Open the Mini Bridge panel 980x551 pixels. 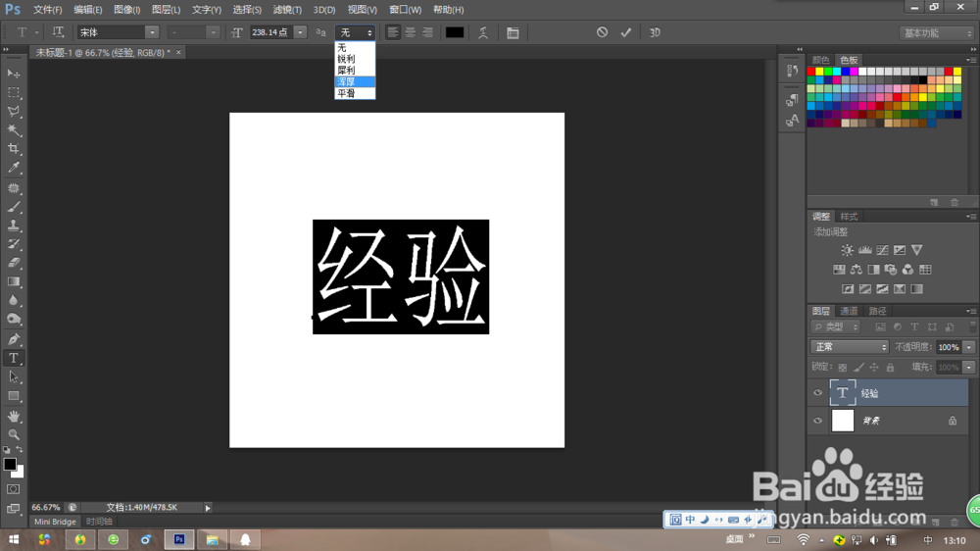pyautogui.click(x=55, y=522)
